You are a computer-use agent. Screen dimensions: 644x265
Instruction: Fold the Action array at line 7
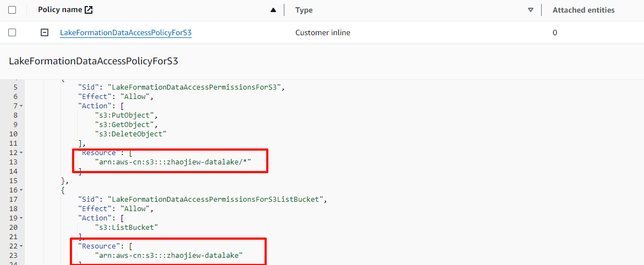pos(21,106)
